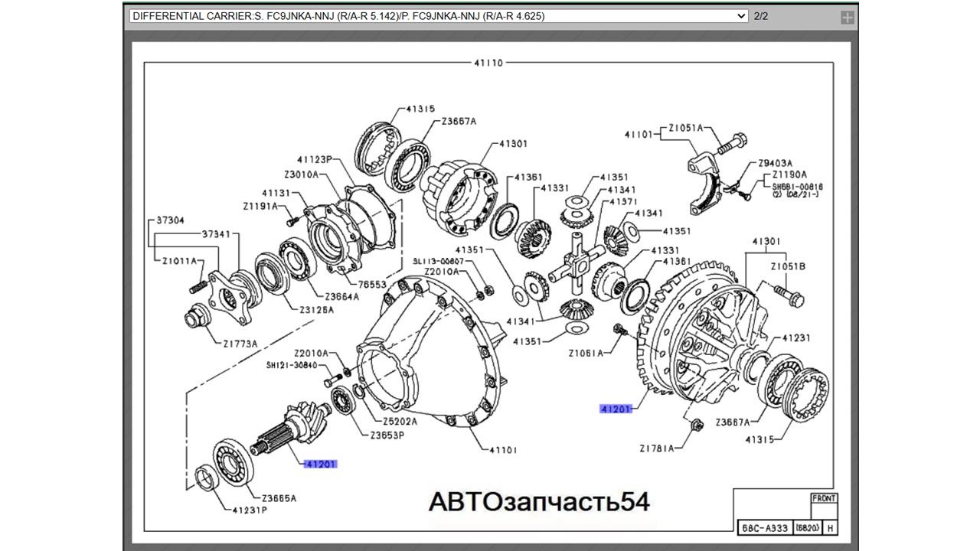This screenshot has height=551, width=980.
Task: Click part number 76553
Action: point(372,284)
